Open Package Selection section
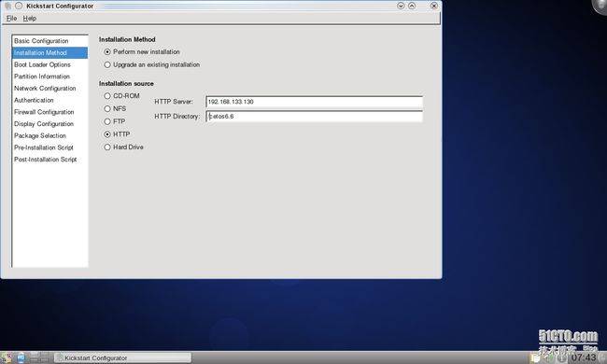 (49, 135)
